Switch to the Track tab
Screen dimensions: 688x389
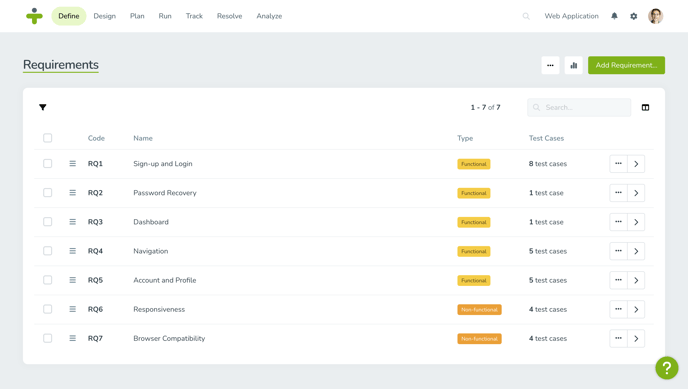[194, 16]
